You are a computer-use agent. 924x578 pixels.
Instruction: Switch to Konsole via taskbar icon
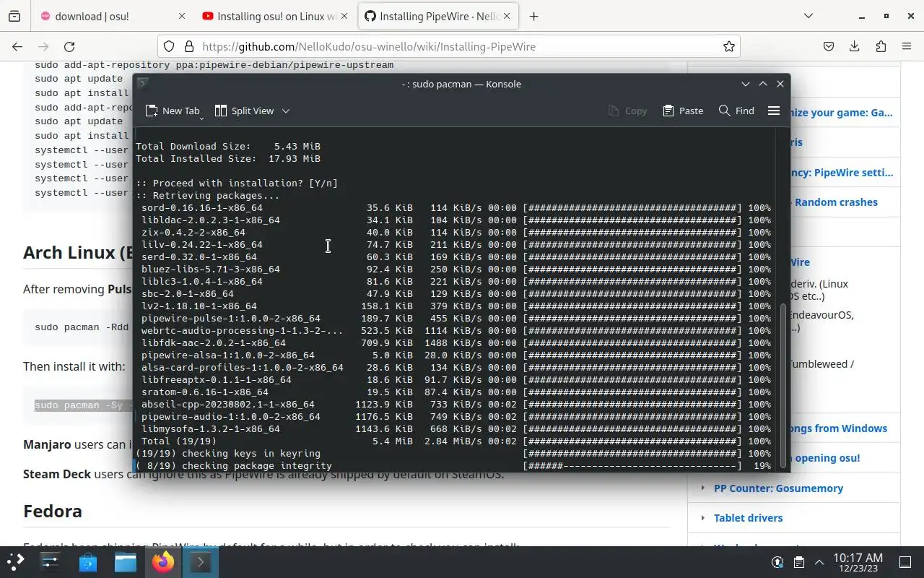click(x=201, y=561)
